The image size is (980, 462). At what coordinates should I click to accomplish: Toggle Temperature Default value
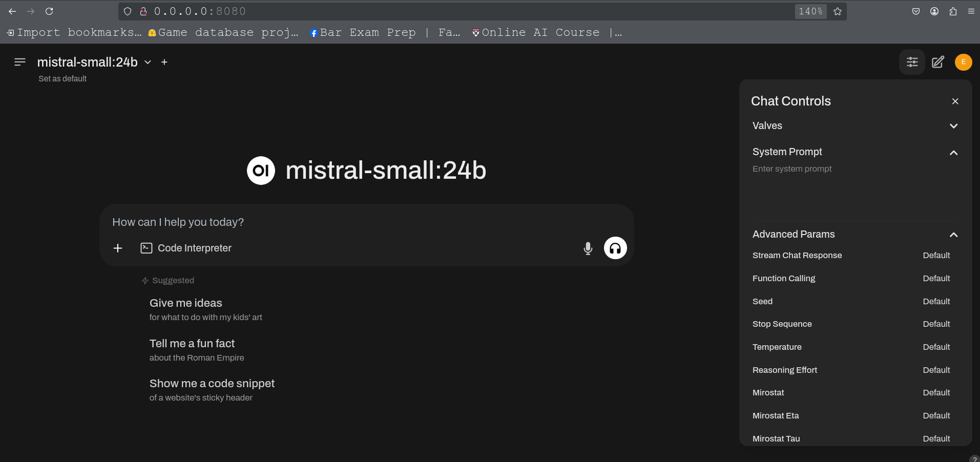tap(936, 347)
